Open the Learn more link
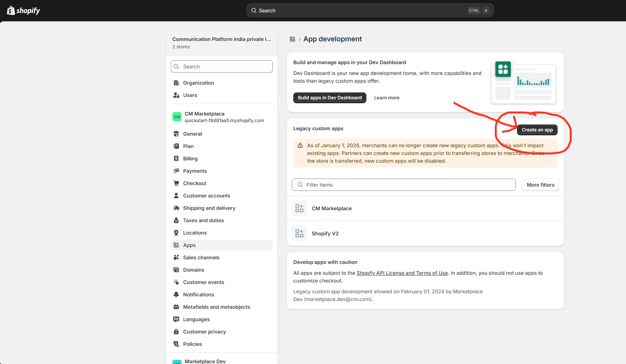 tap(387, 98)
